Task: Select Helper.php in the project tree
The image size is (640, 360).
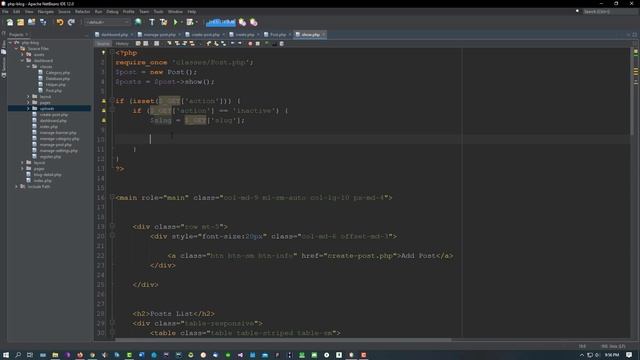Action: click(56, 84)
